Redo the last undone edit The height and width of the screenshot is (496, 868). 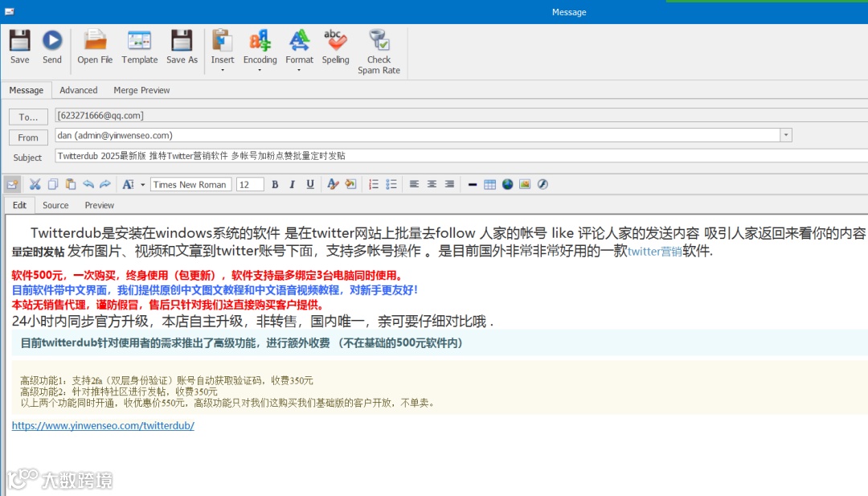(105, 184)
